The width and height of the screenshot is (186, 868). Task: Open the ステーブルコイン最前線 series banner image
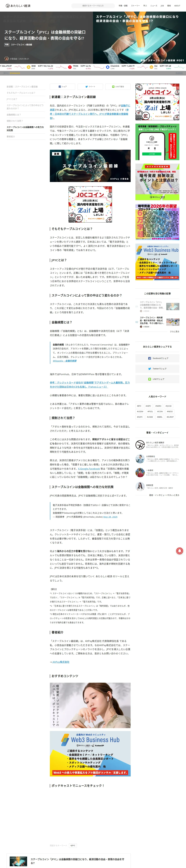90,166
